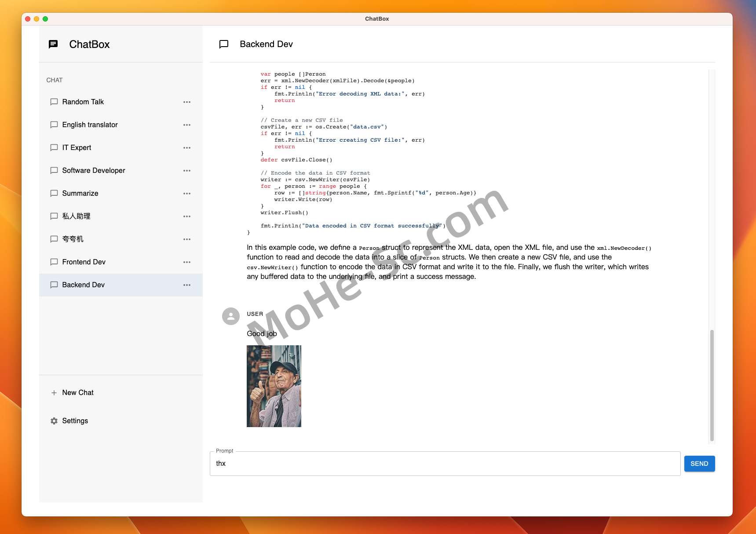Switch to the 私人助理 chat
The height and width of the screenshot is (534, 756).
[x=121, y=216]
